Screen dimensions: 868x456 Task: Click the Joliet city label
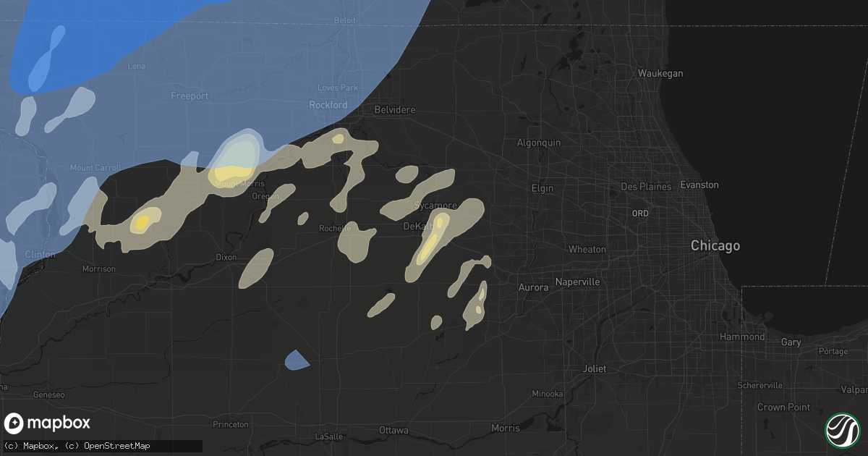pyautogui.click(x=595, y=368)
